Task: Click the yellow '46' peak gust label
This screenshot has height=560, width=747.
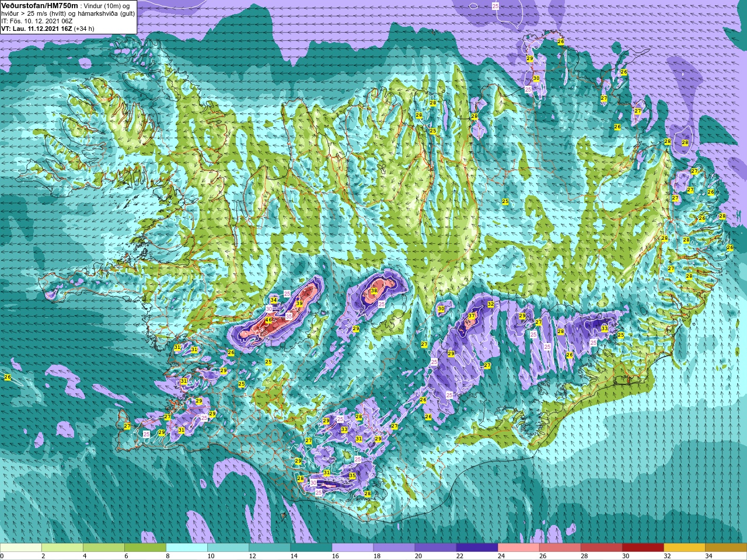Action: click(268, 320)
